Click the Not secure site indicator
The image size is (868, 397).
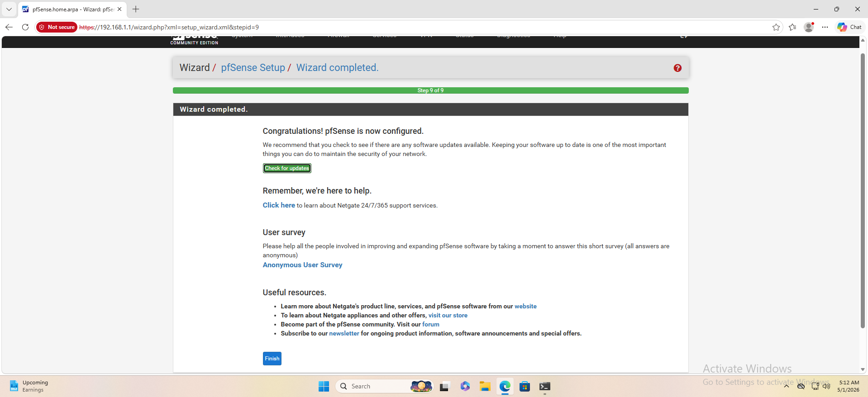(57, 27)
